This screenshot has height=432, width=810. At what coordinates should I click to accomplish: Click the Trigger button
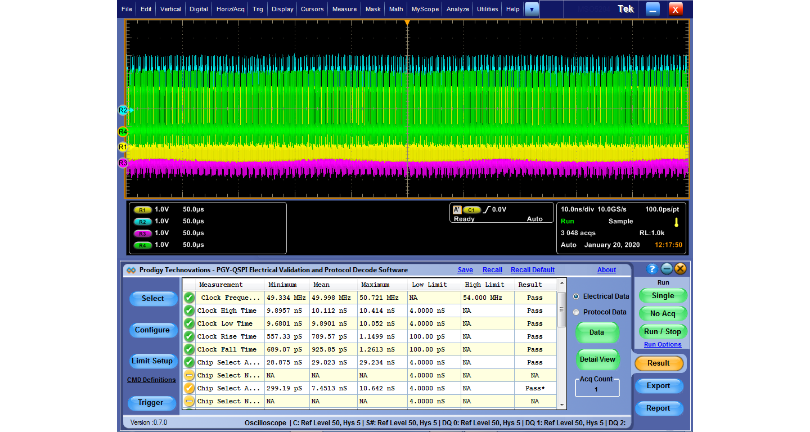coord(151,403)
